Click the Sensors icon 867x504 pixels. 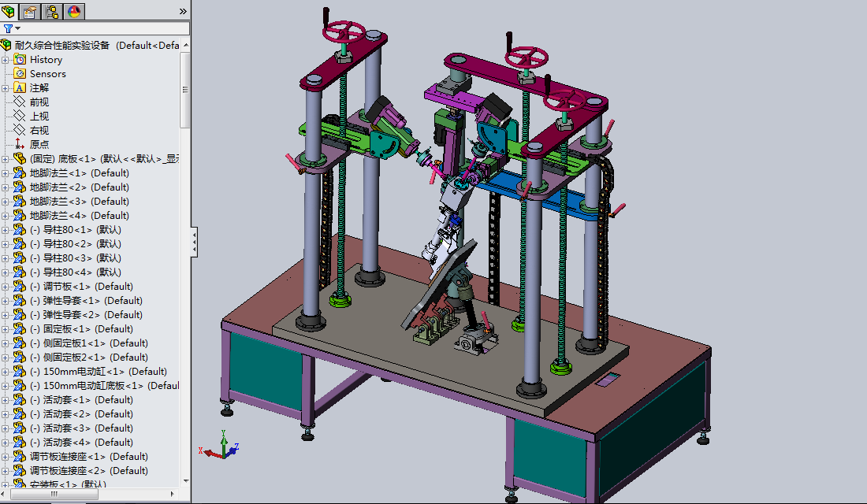(x=20, y=73)
